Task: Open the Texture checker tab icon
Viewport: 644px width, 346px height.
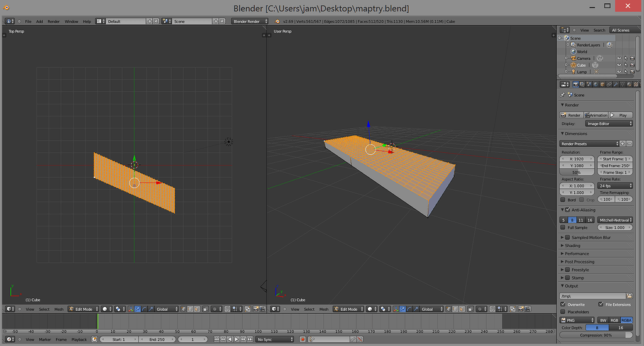Action: tap(636, 84)
